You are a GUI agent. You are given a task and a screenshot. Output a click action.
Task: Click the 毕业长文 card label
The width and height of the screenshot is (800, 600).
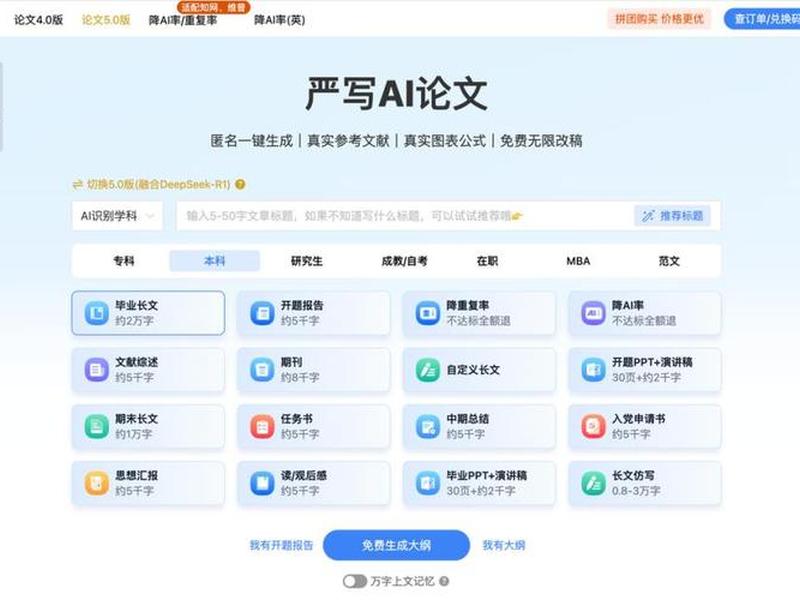[x=136, y=305]
